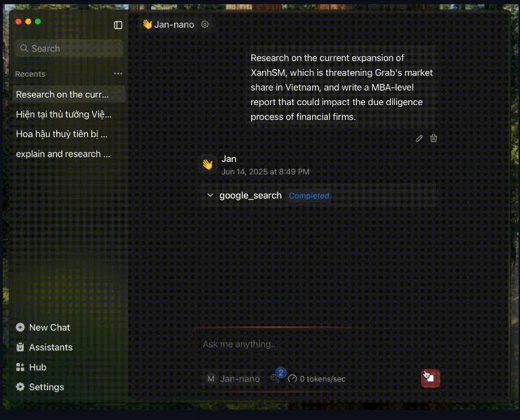
Task: Click the tools wrench icon with badge
Action: coord(276,378)
